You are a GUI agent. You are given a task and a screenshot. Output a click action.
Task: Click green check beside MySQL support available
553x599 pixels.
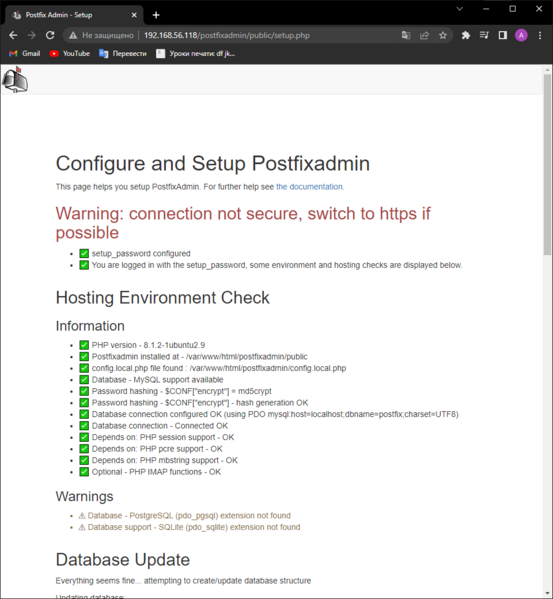click(x=84, y=380)
